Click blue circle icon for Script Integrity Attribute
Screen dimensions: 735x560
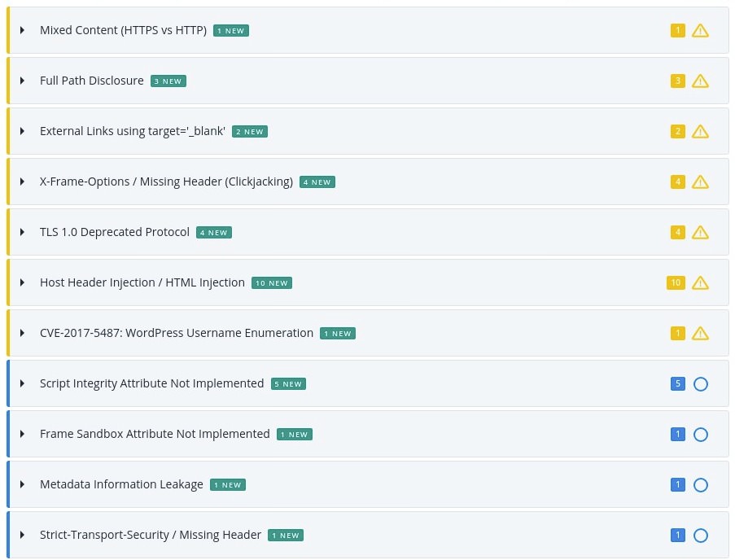coord(700,384)
